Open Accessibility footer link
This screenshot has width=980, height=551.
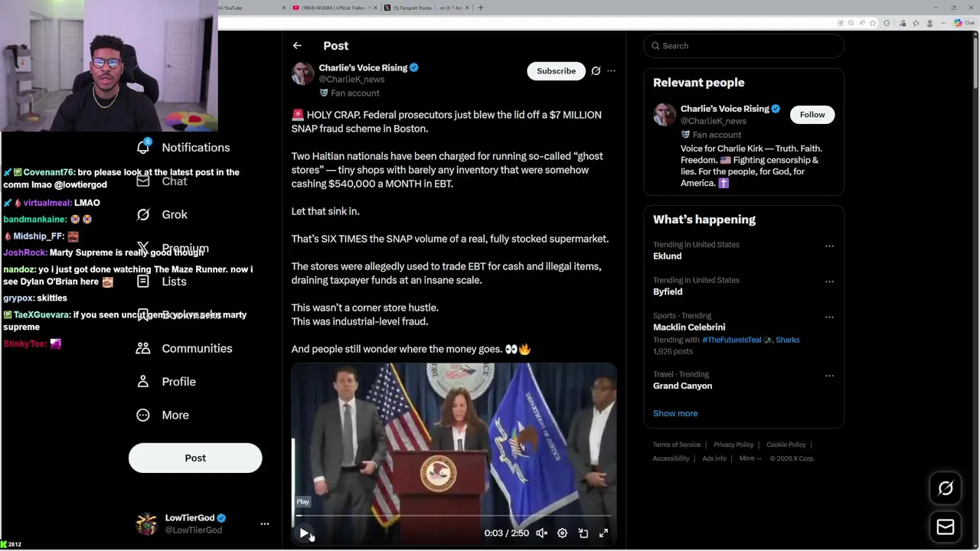[671, 458]
